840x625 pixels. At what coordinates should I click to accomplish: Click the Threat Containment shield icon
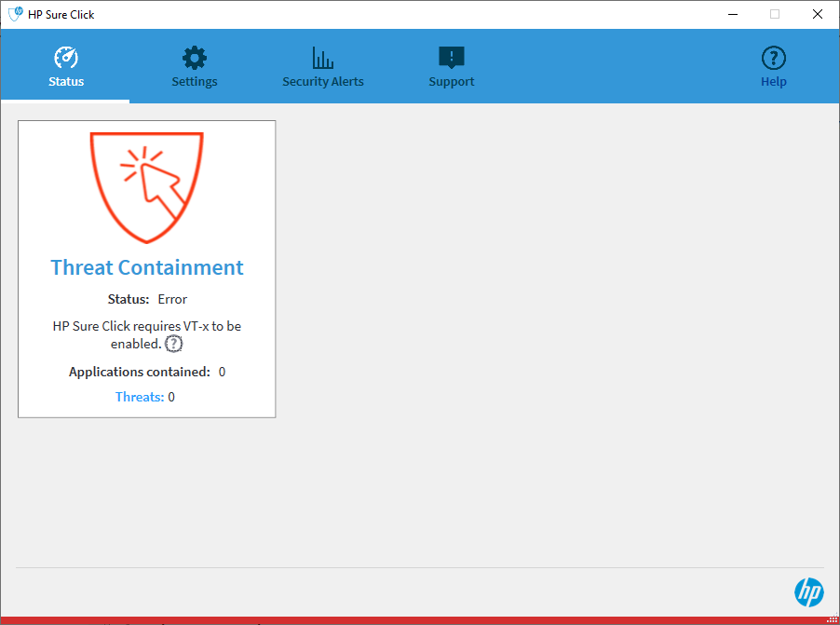pos(146,186)
